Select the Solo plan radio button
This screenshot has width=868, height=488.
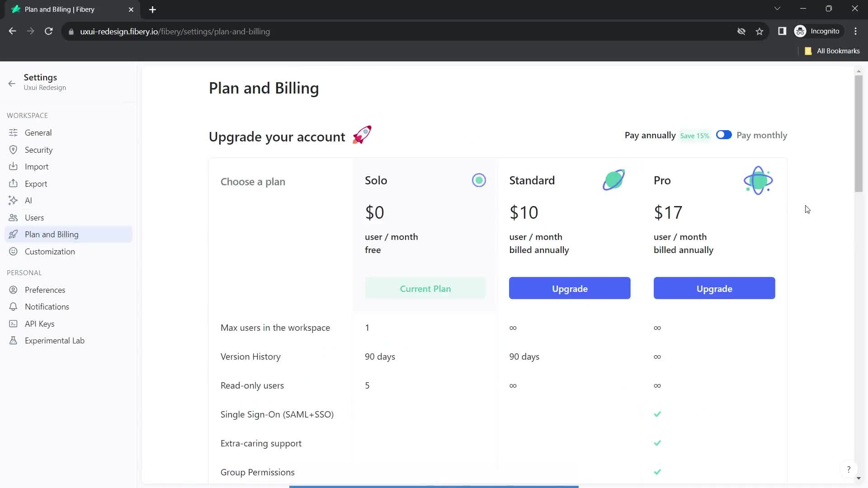coord(479,180)
